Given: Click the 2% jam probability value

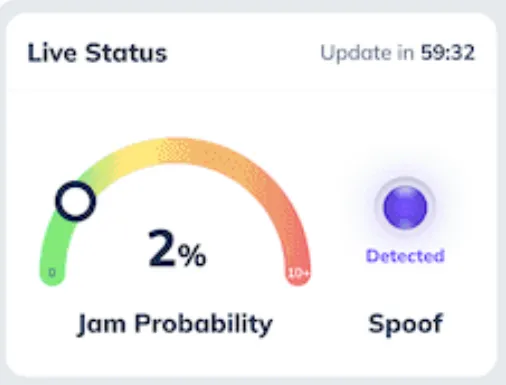Looking at the screenshot, I should pyautogui.click(x=177, y=249).
